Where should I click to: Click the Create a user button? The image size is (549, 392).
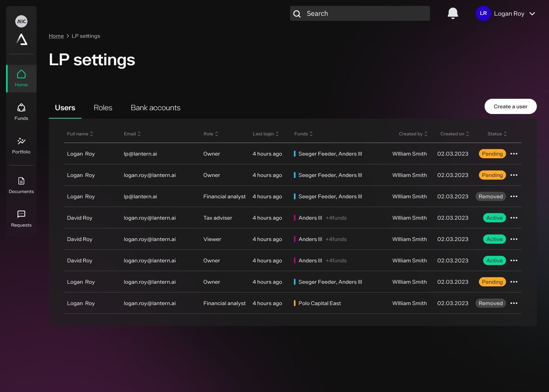510,106
